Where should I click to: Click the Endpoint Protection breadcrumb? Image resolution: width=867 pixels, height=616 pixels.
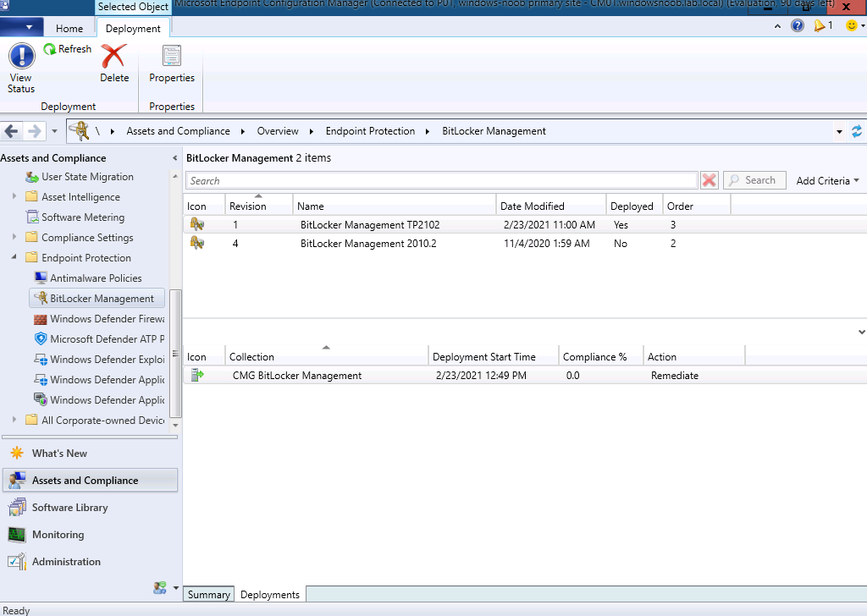[370, 131]
